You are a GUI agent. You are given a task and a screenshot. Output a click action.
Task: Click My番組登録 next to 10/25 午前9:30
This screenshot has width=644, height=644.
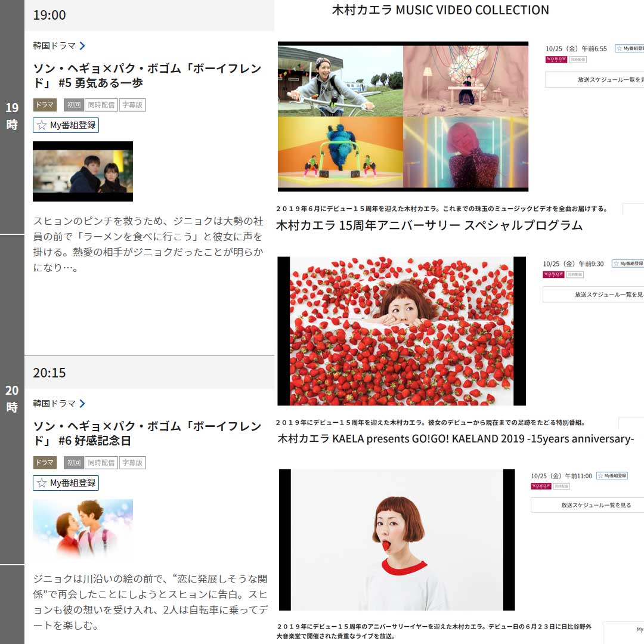[x=627, y=264]
